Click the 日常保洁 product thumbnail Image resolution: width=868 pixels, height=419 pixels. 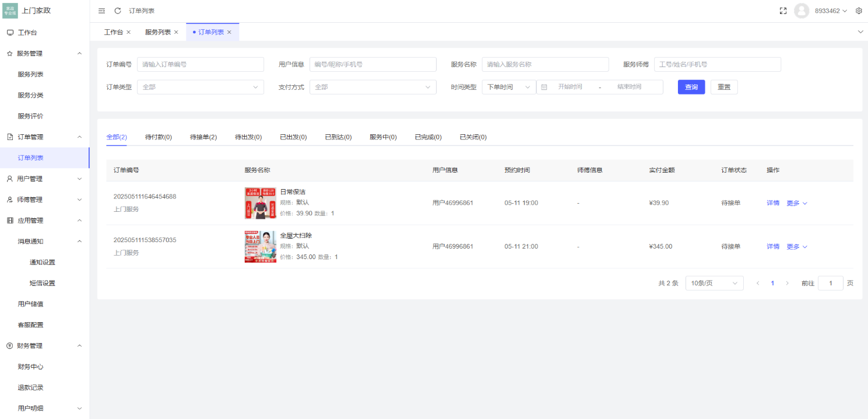(260, 202)
